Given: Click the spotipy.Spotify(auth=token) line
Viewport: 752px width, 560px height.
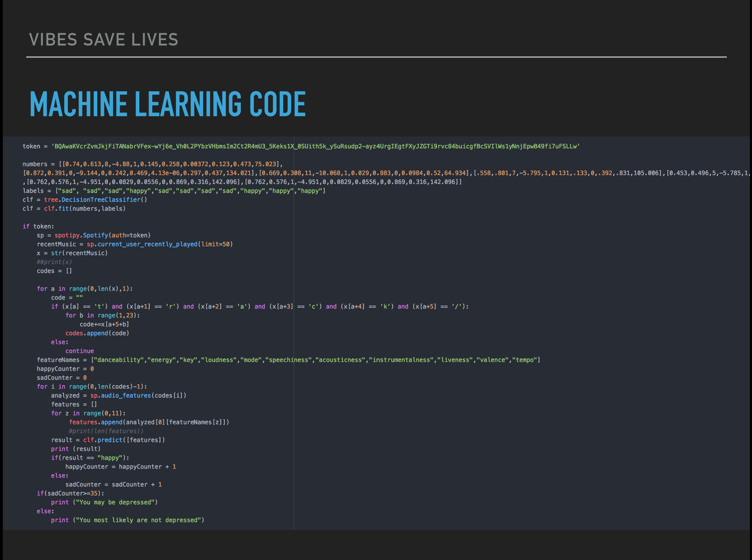Looking at the screenshot, I should 94,235.
